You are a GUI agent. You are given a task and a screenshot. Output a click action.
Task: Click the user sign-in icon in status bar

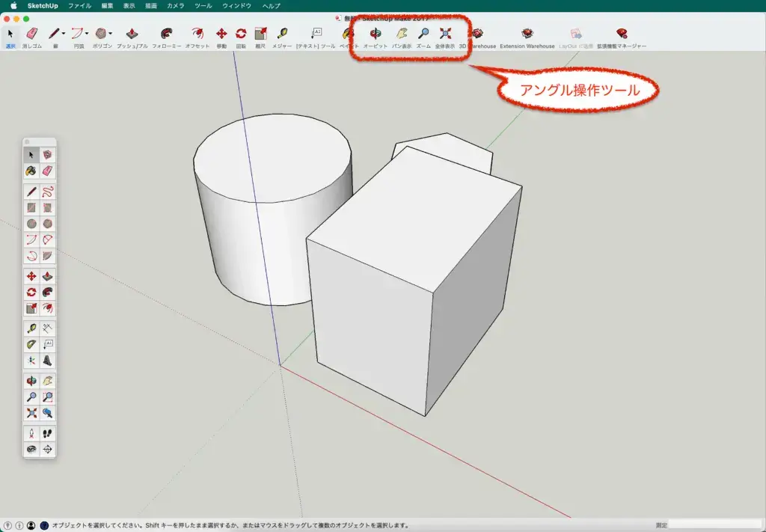[x=31, y=526]
